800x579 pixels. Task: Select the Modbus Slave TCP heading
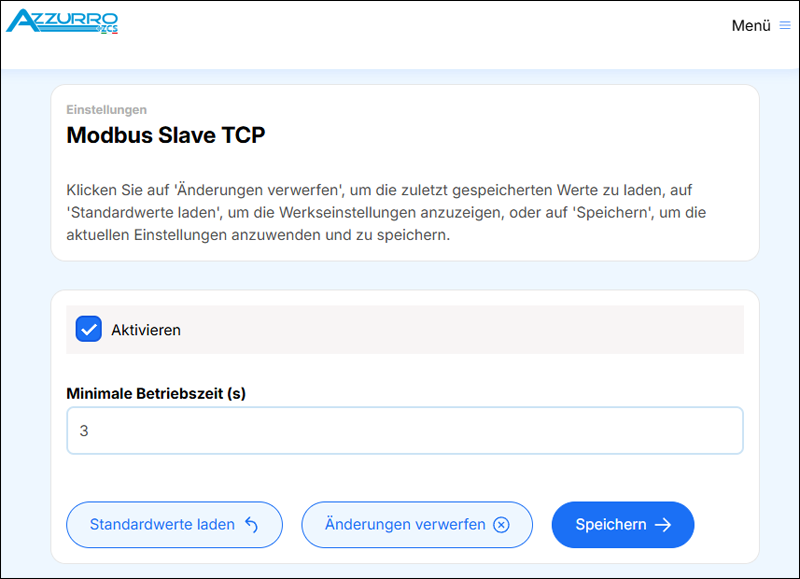[x=166, y=135]
